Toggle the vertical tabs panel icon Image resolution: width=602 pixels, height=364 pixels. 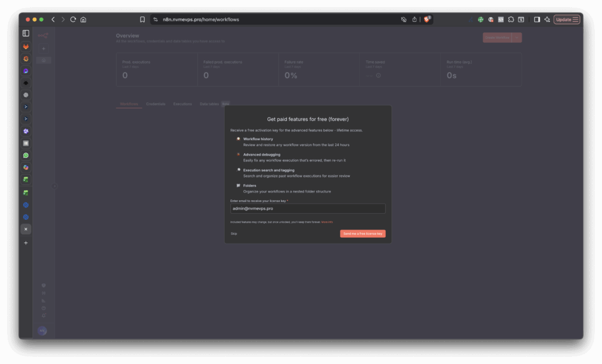(x=26, y=33)
